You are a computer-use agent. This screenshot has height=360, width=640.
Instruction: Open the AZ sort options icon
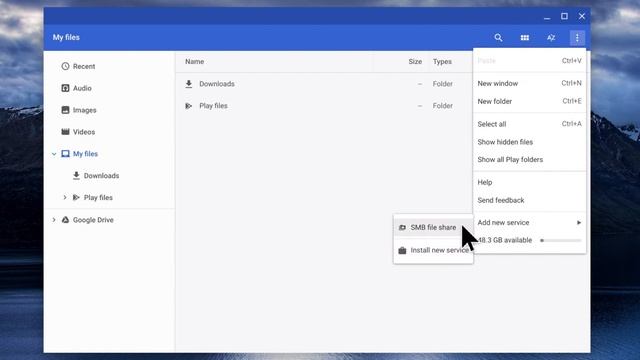tap(551, 38)
